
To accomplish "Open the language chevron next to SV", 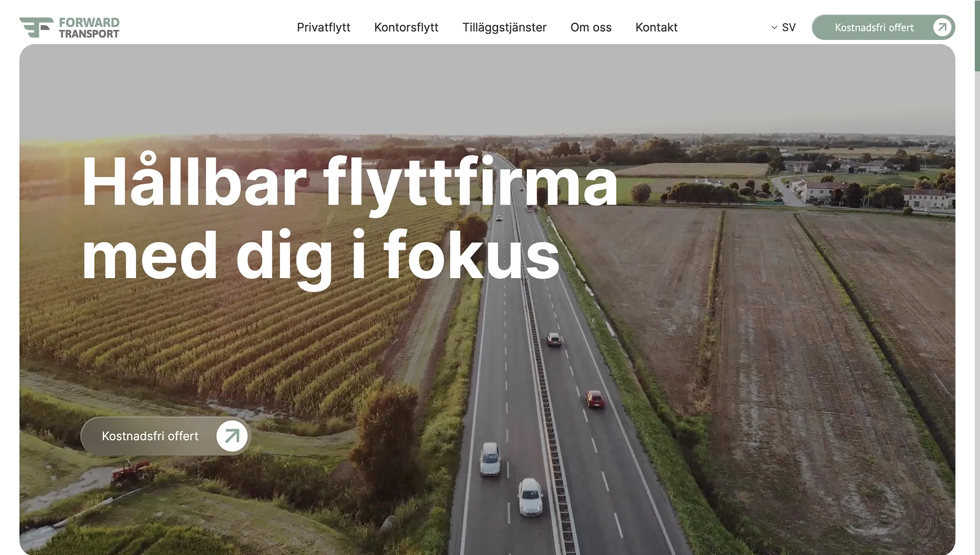I will coord(774,28).
